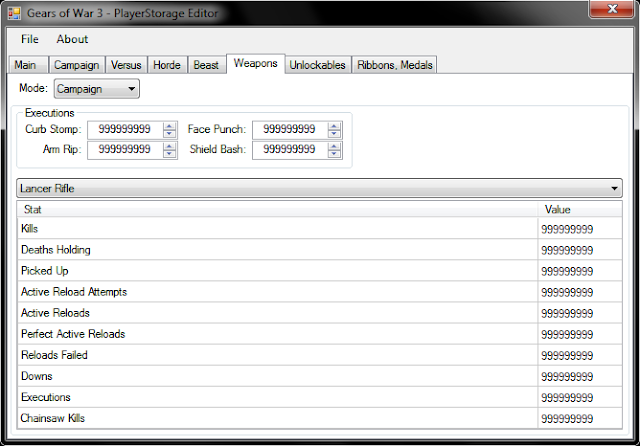Click the Curb Stomp value field
The width and height of the screenshot is (640, 446).
pos(125,130)
